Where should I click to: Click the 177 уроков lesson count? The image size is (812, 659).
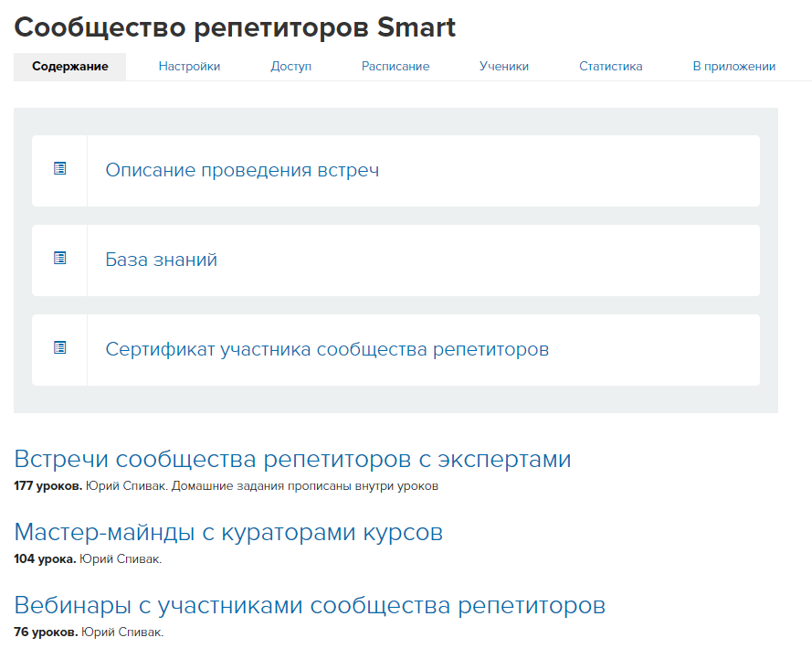tap(47, 486)
